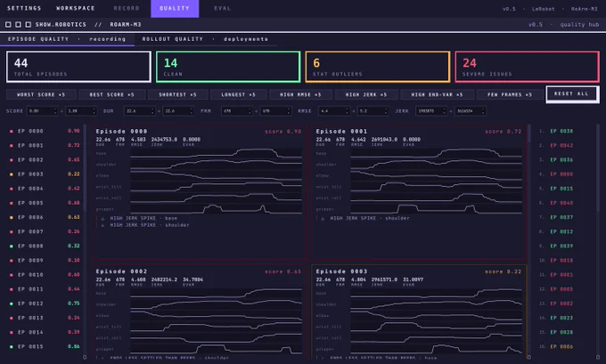Select the Quality tab
The image size is (606, 364).
tap(175, 8)
